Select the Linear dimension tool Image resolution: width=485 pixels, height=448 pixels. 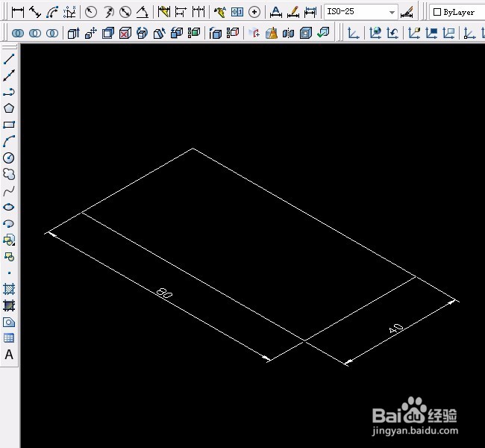[18, 12]
